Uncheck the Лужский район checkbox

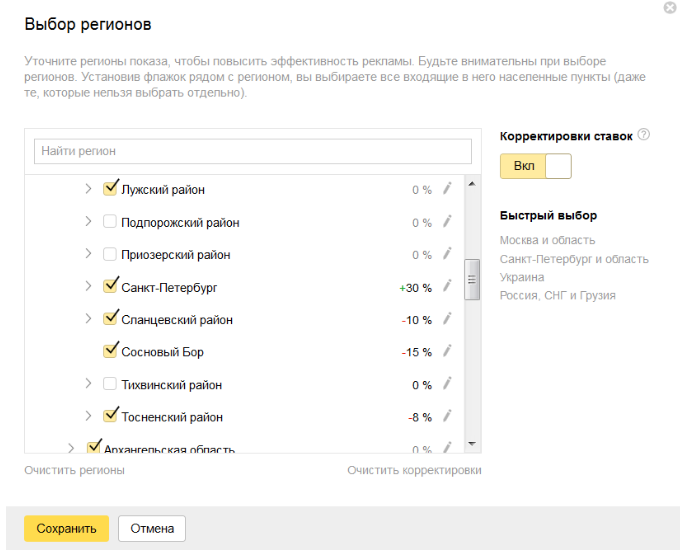[x=111, y=188]
